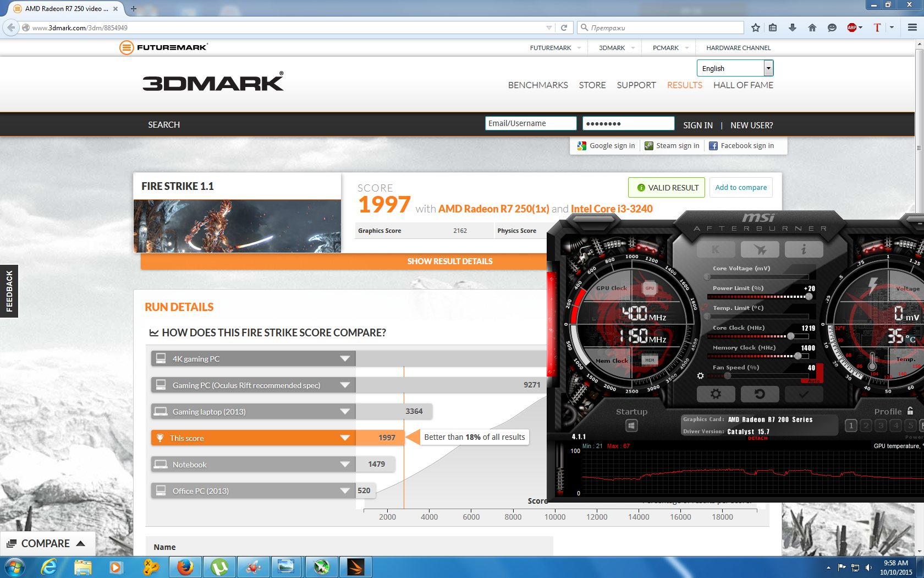
Task: Go to the BENCHMARKS menu item
Action: click(x=538, y=85)
